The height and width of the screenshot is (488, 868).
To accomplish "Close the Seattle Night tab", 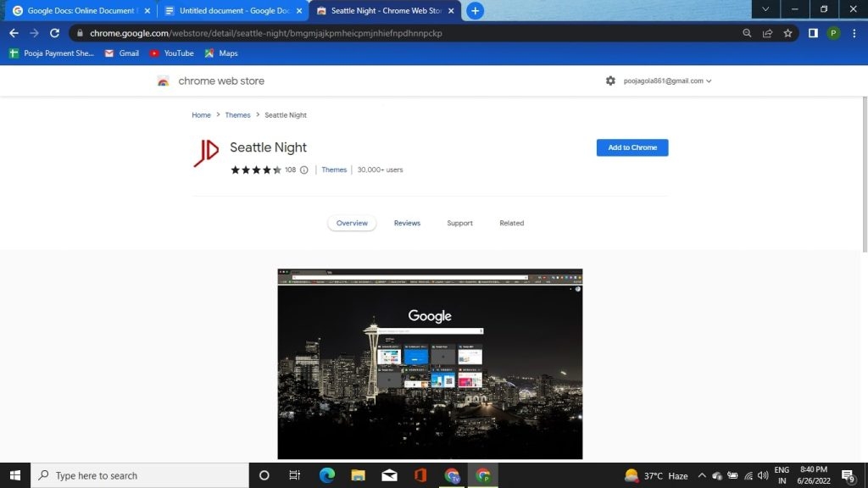I will pos(451,10).
